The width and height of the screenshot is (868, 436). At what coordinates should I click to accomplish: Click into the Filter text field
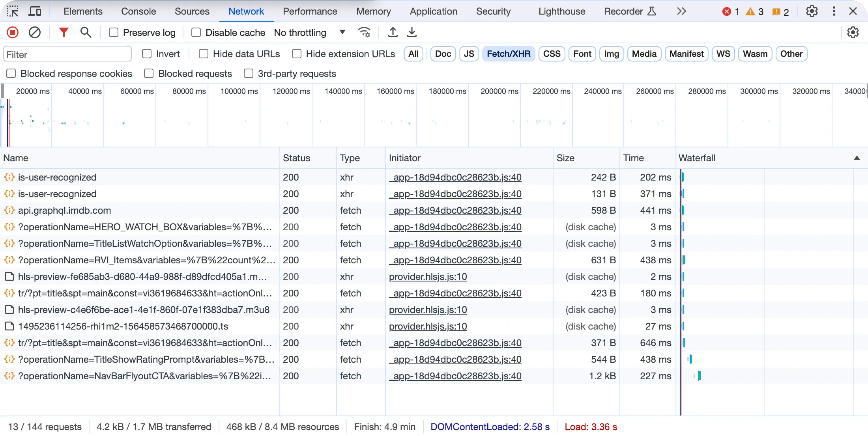click(67, 54)
